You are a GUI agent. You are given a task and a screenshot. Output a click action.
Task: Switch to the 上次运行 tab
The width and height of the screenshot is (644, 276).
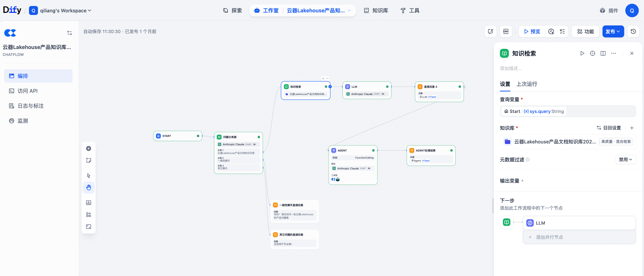tap(527, 84)
